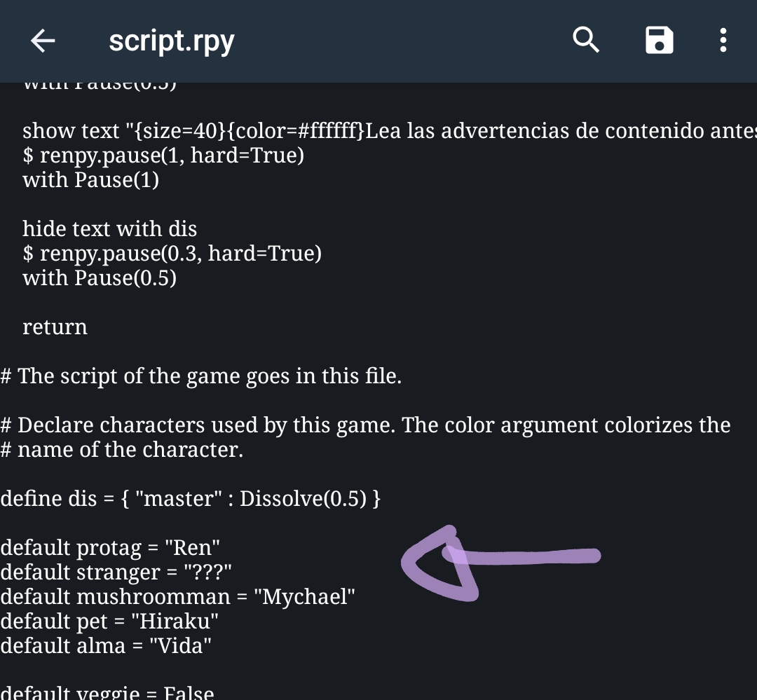Viewport: 757px width, 700px height.
Task: Click the "script of the game" comment
Action: [x=201, y=376]
